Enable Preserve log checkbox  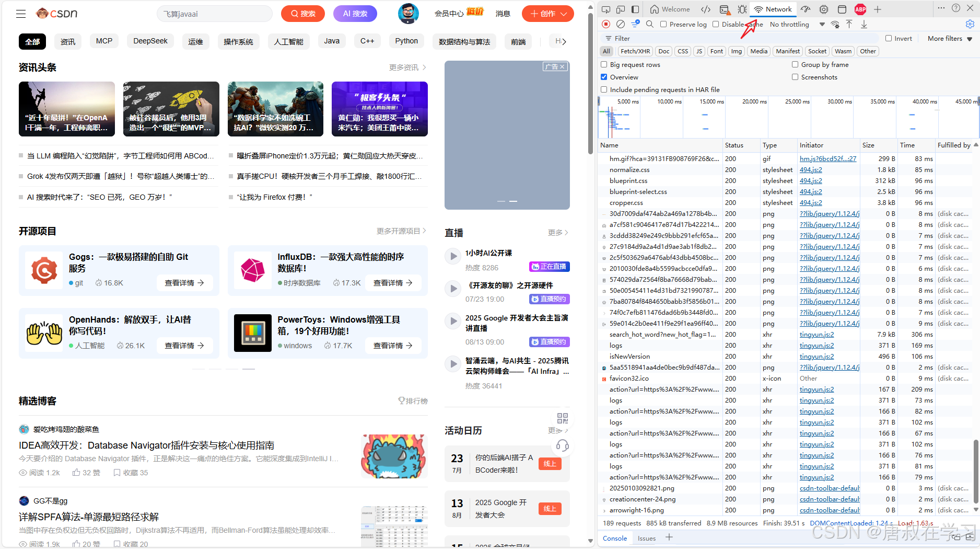point(663,24)
